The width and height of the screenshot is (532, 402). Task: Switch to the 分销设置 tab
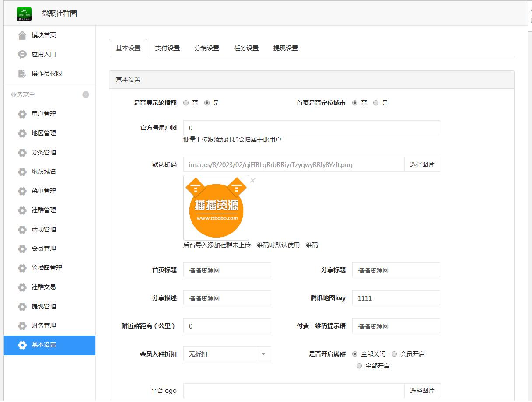coord(207,48)
